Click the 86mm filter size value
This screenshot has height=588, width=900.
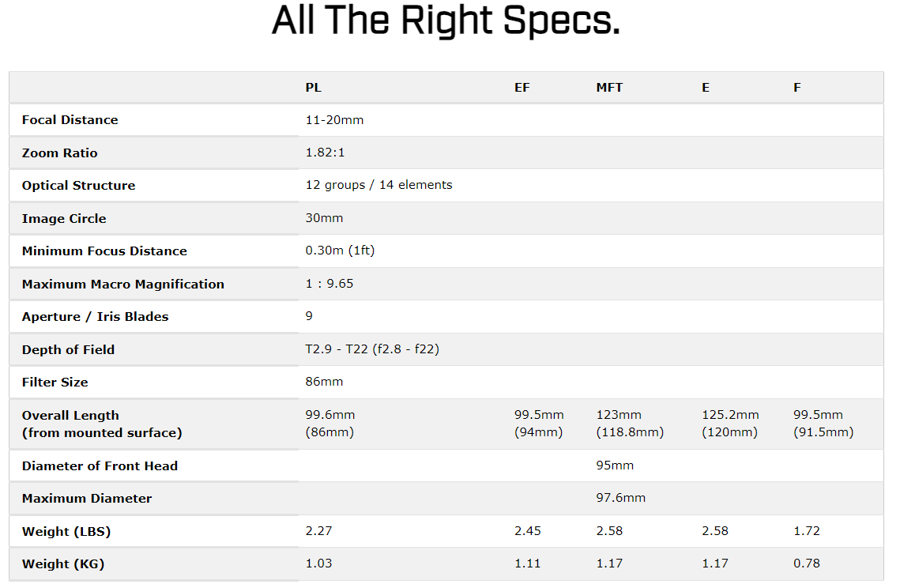coord(324,382)
